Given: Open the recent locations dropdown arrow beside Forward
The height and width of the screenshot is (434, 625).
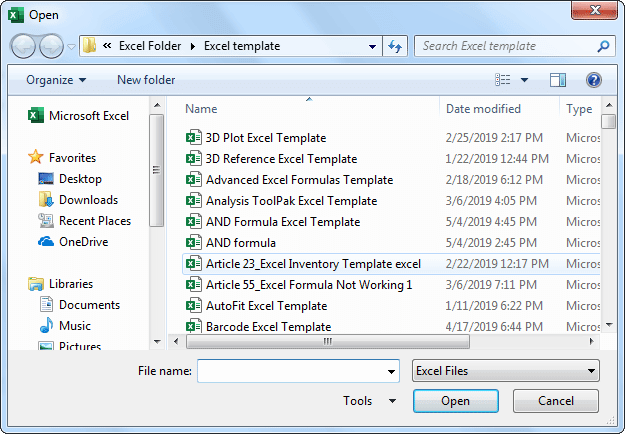Looking at the screenshot, I should coord(71,47).
